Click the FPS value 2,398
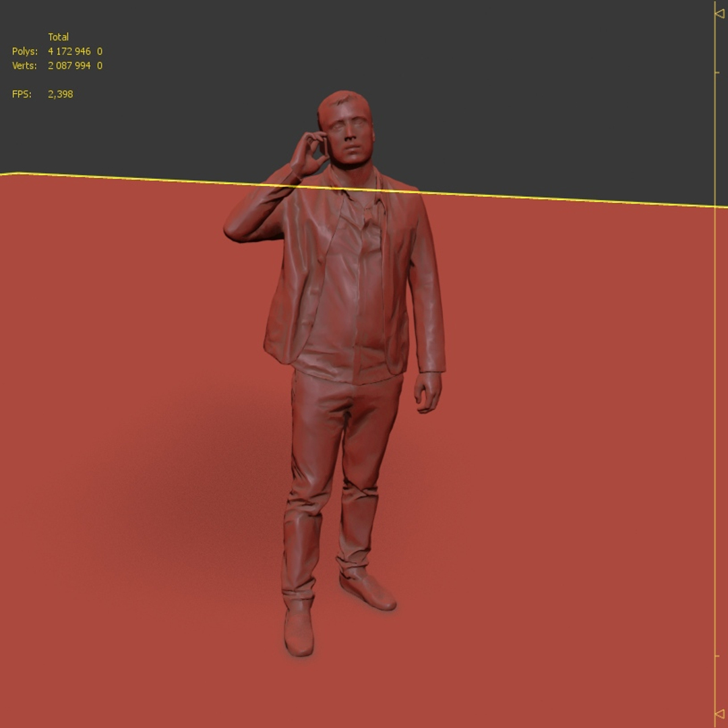This screenshot has height=728, width=728. [x=61, y=94]
